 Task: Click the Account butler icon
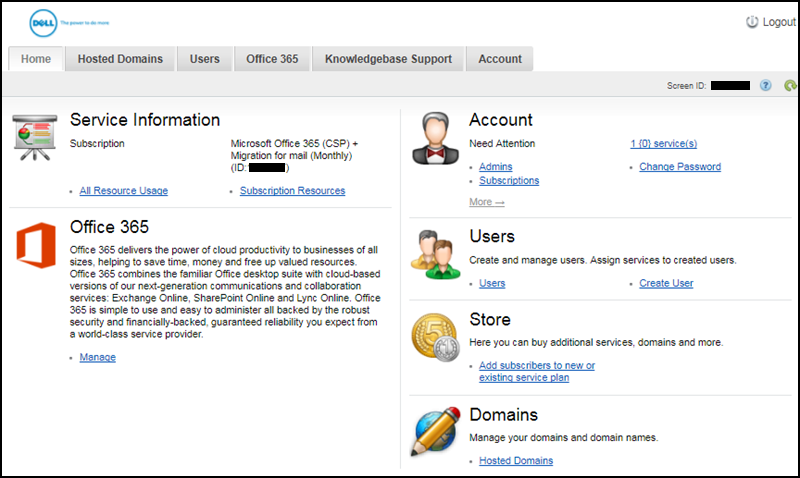point(435,138)
